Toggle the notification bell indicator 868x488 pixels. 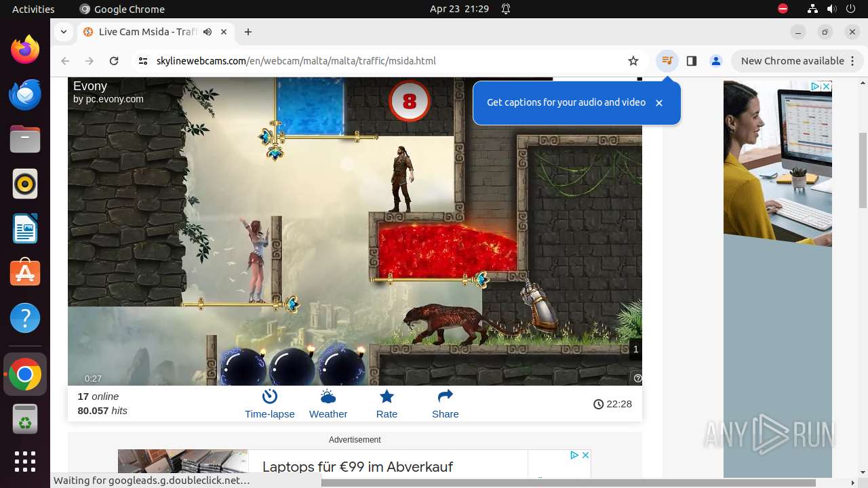click(x=506, y=9)
